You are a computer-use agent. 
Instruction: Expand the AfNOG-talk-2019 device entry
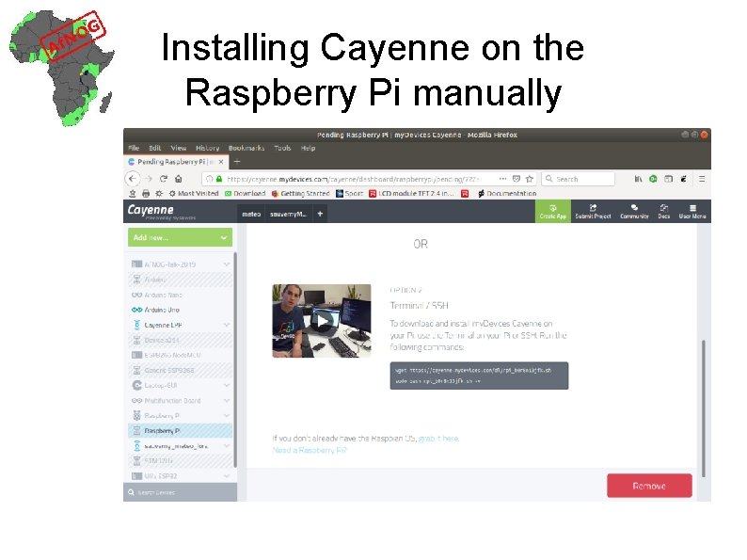(x=227, y=264)
